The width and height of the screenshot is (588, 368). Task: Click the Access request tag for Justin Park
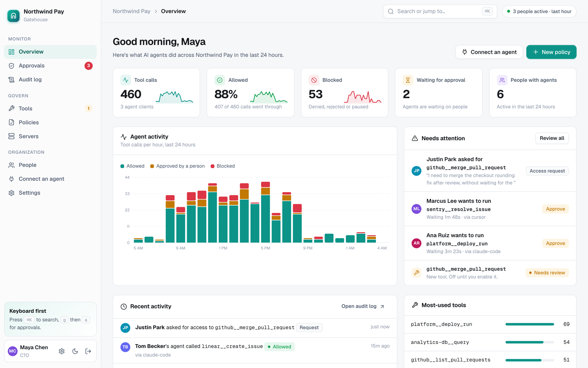pos(547,171)
